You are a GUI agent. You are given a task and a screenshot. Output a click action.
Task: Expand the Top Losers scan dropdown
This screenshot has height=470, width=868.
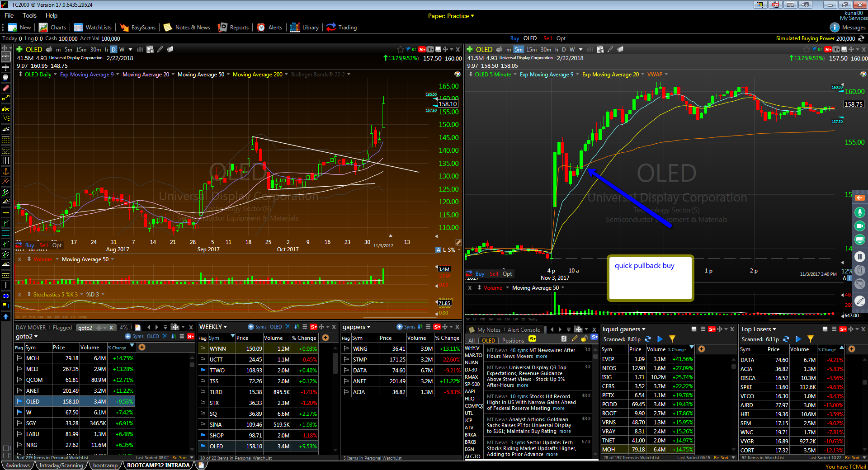point(758,329)
